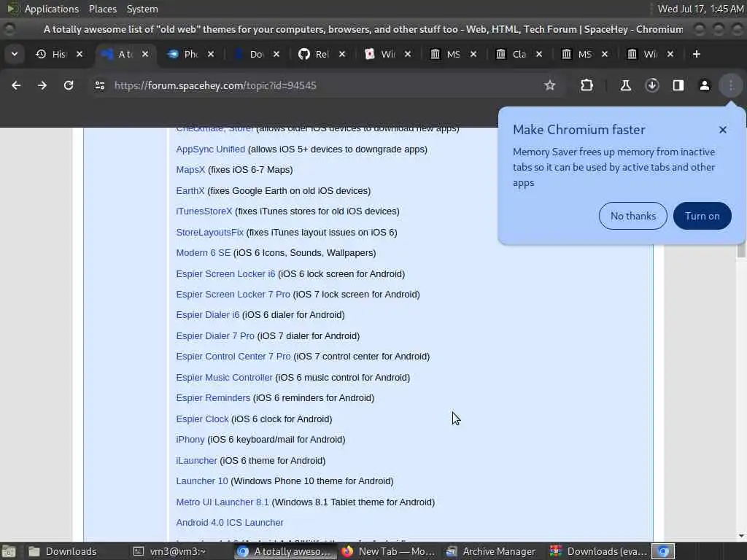Show the browser downloads icon
The height and width of the screenshot is (560, 747).
pos(651,85)
